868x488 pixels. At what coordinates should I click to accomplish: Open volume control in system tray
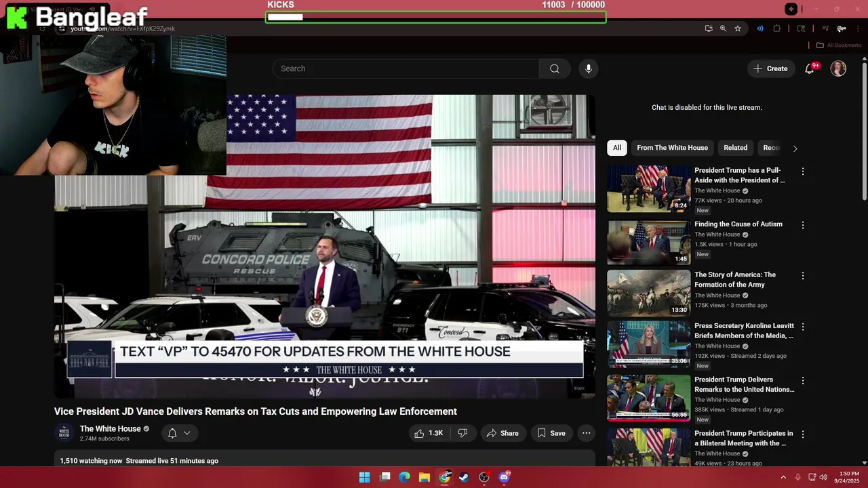click(x=823, y=477)
